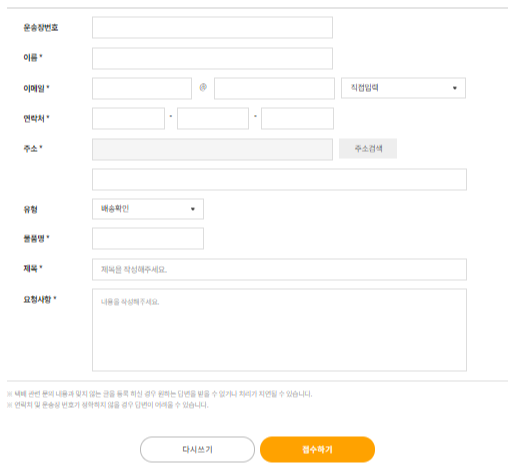Image resolution: width=511 pixels, height=466 pixels.
Task: Click the 운송장번호 input field
Action: (212, 27)
